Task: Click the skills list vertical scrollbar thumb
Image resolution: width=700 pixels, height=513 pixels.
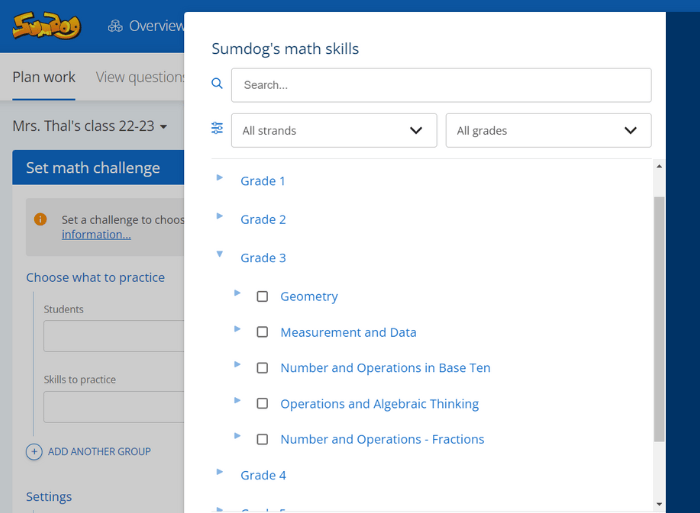Action: click(659, 319)
